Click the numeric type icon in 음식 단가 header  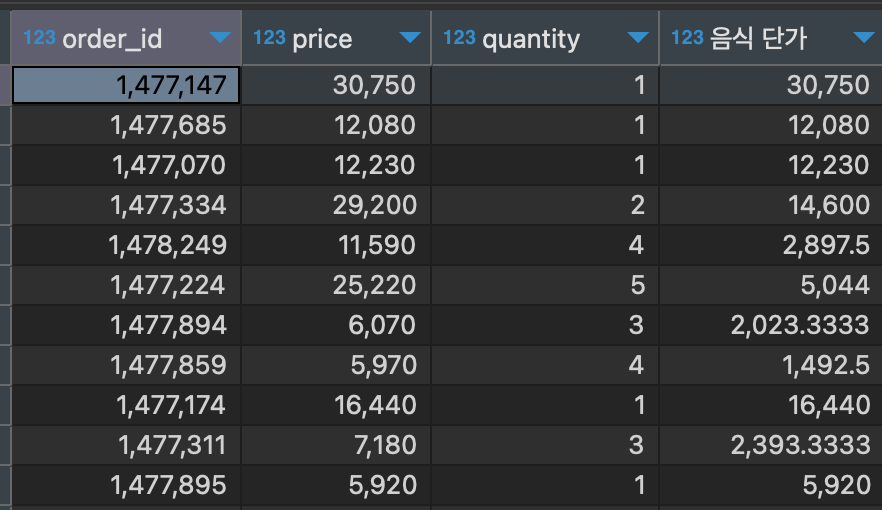click(687, 38)
